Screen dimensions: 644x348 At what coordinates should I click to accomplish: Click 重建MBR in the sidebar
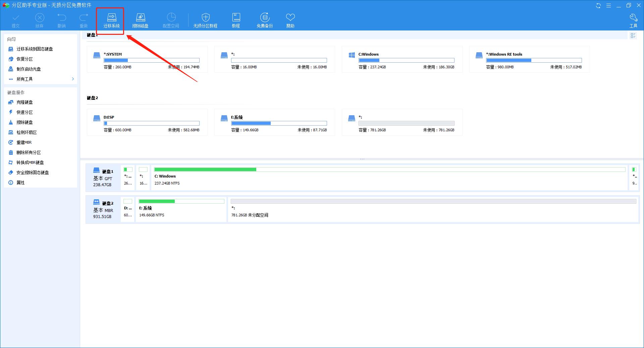point(24,142)
